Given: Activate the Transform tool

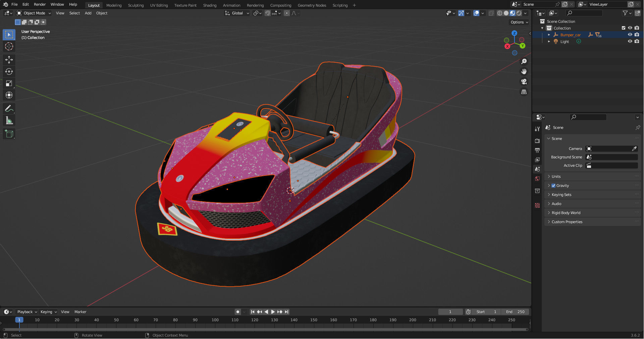Looking at the screenshot, I should (x=9, y=95).
